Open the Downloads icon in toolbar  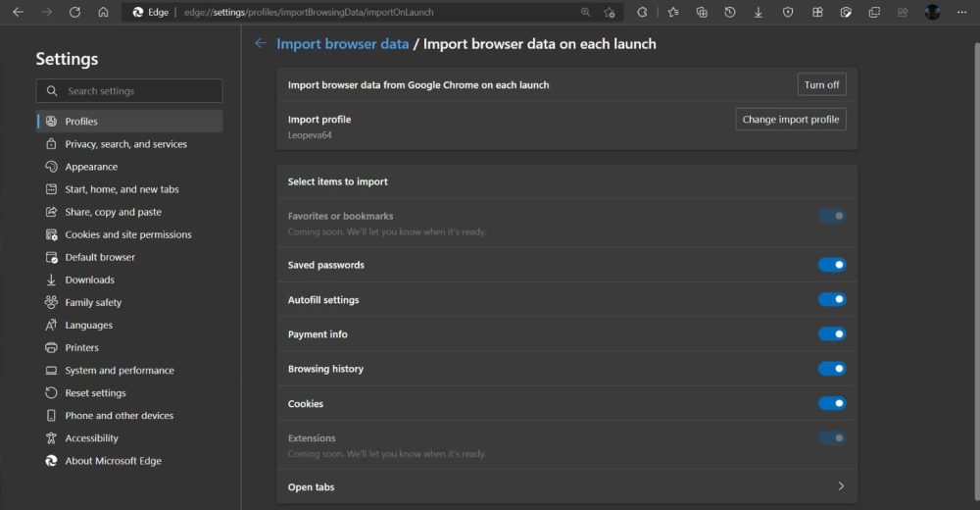[x=759, y=13]
